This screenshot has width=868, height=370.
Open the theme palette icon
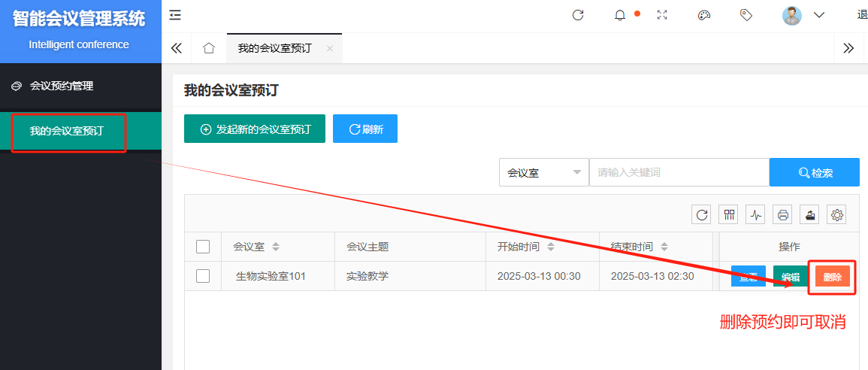click(704, 15)
